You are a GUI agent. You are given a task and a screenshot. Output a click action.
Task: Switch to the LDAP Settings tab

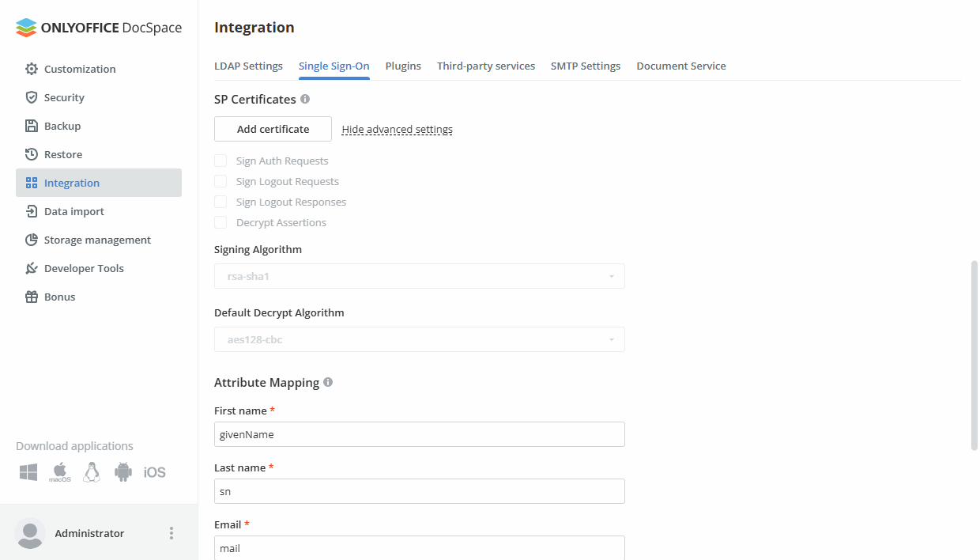(248, 66)
